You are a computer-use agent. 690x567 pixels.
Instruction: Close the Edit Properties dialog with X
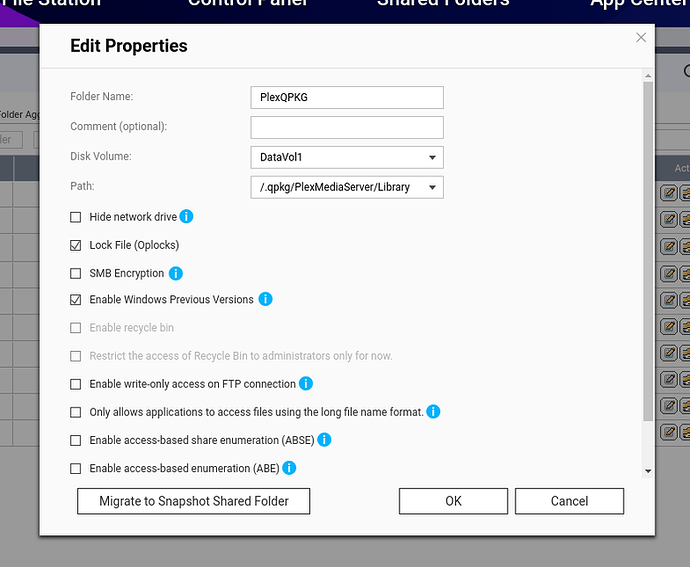tap(641, 37)
